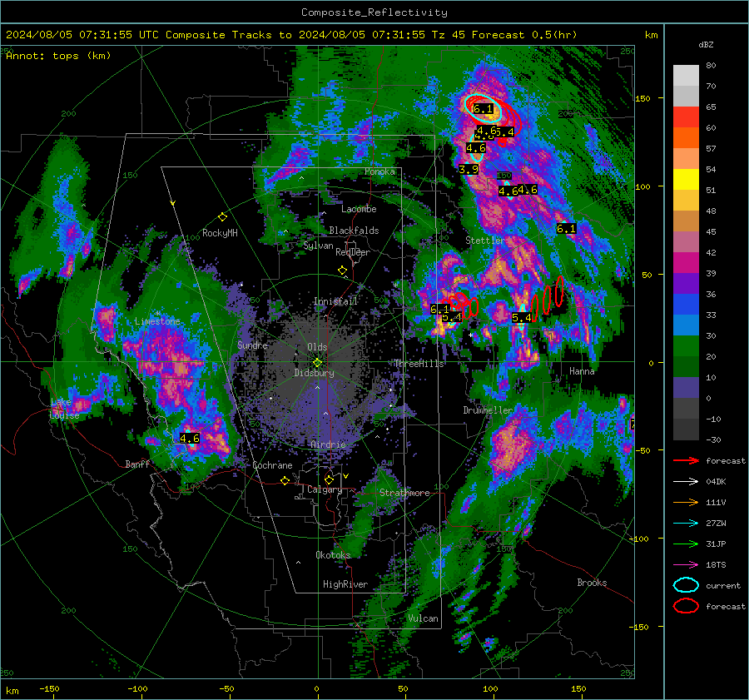Select the bright yellow 54-51 dBZ swatch
This screenshot has width=749, height=700.
686,180
